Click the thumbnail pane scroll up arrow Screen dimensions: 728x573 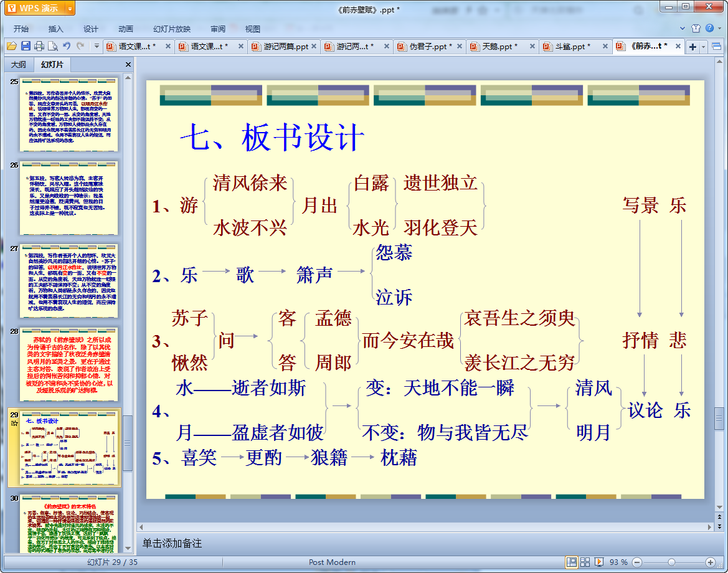[x=128, y=78]
